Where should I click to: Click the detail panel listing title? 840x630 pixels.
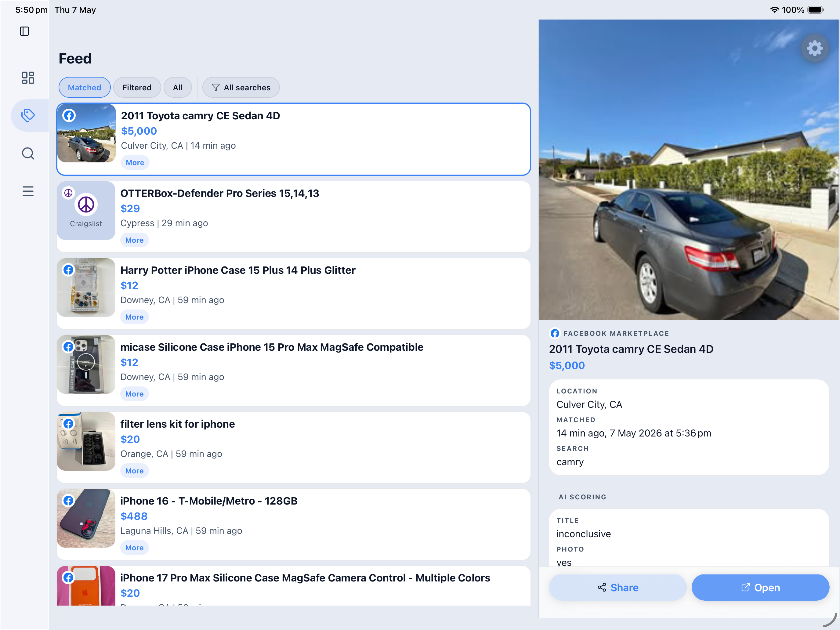coord(631,349)
